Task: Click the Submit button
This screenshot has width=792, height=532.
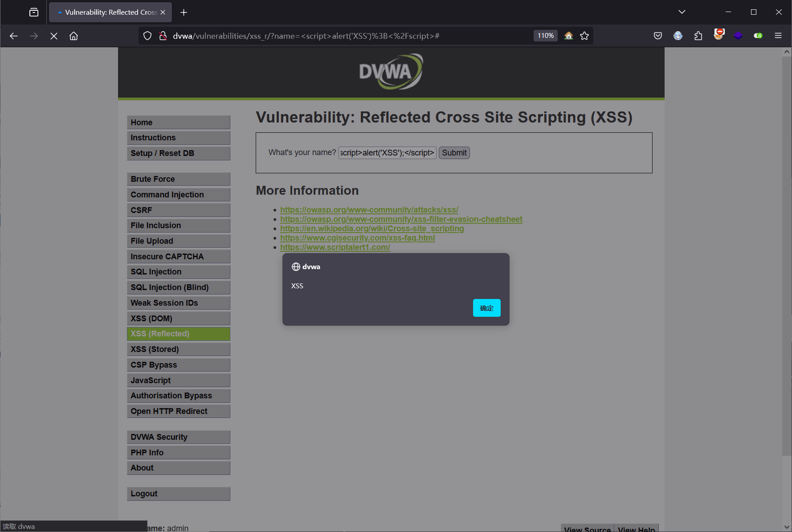Action: [454, 153]
